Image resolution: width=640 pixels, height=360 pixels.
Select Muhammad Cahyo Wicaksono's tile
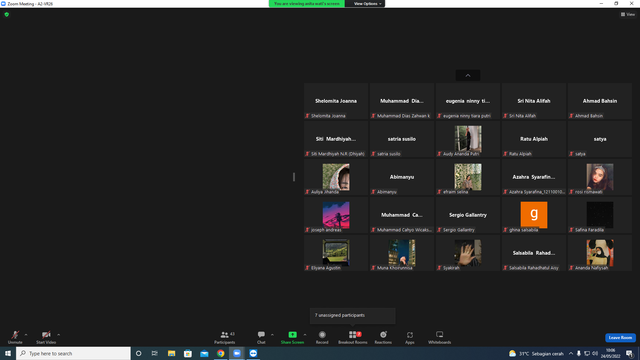point(402,215)
